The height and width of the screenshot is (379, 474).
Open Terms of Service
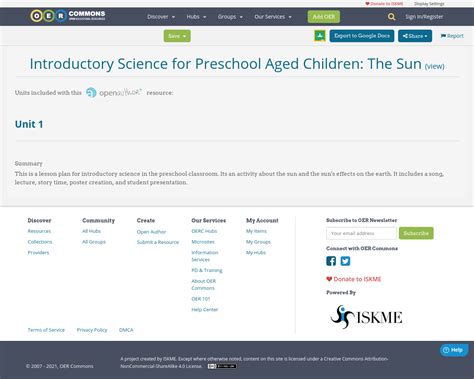[46, 330]
